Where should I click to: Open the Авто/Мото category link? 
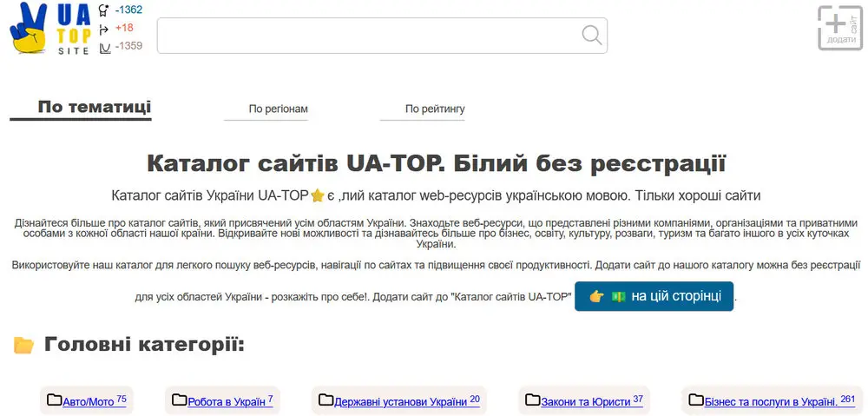click(95, 401)
